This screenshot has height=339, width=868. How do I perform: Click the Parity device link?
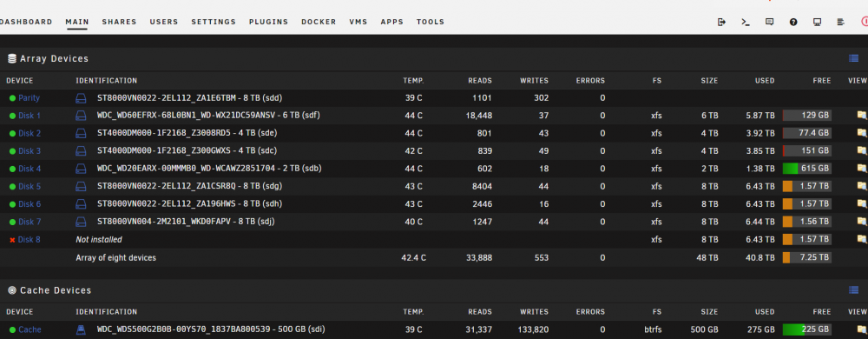[29, 98]
